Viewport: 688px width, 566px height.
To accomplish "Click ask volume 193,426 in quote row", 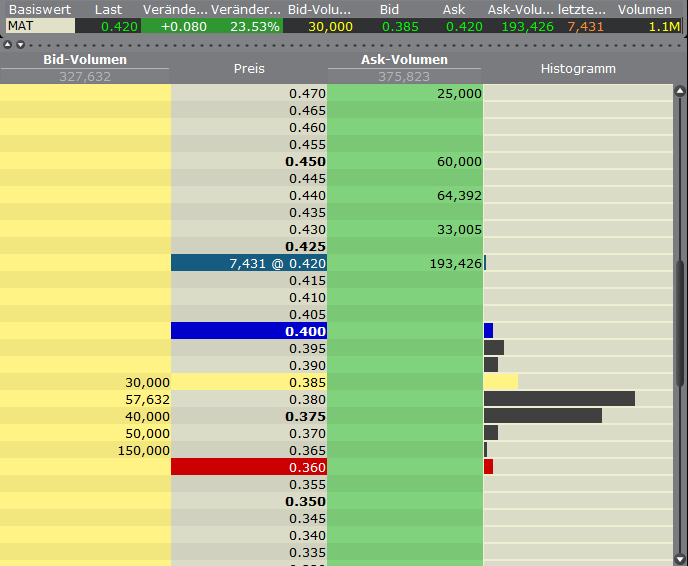I will point(527,27).
